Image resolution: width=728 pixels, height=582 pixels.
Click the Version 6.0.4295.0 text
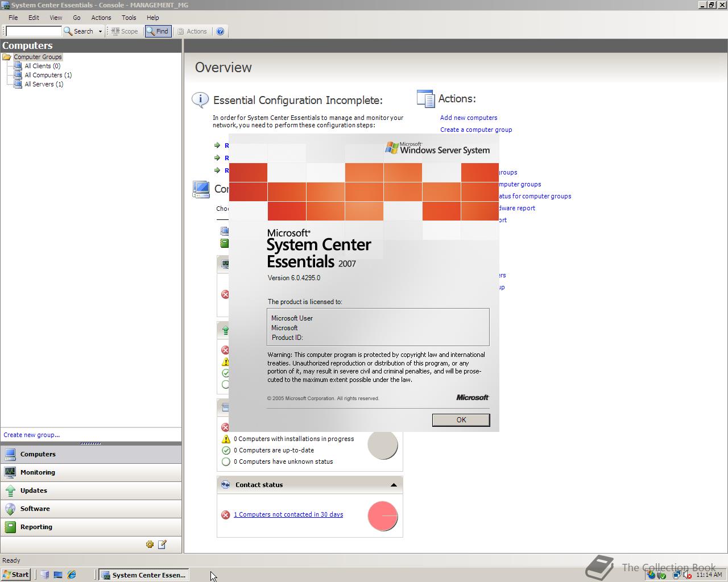pos(294,278)
